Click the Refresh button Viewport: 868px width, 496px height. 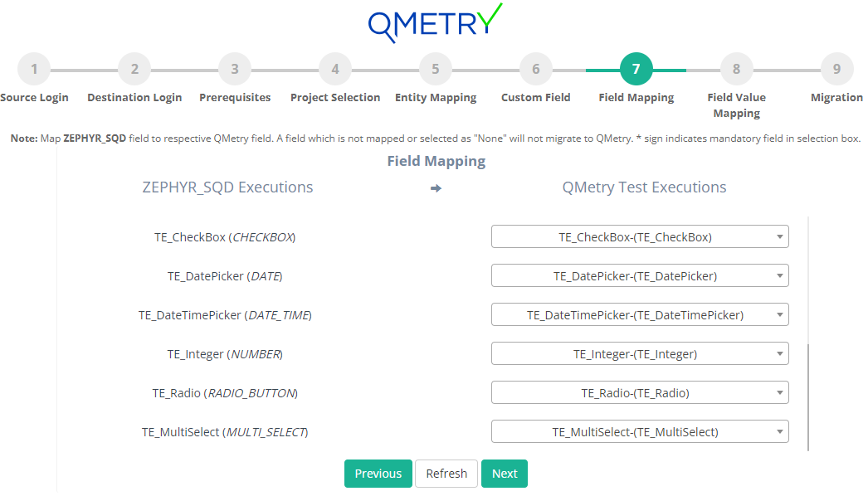446,474
